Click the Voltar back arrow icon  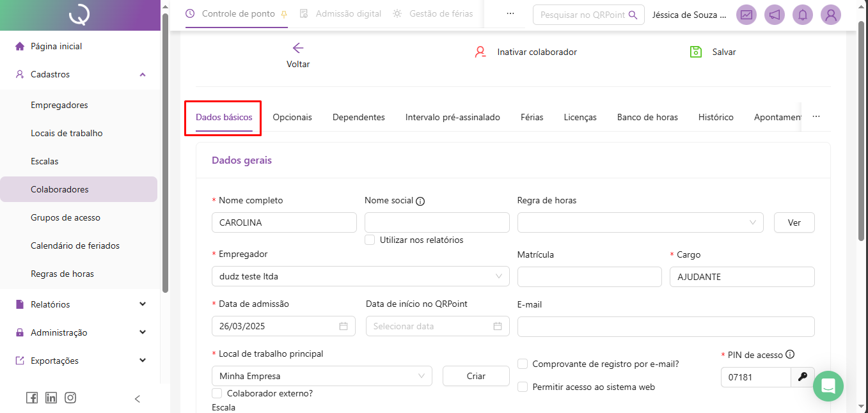point(297,48)
